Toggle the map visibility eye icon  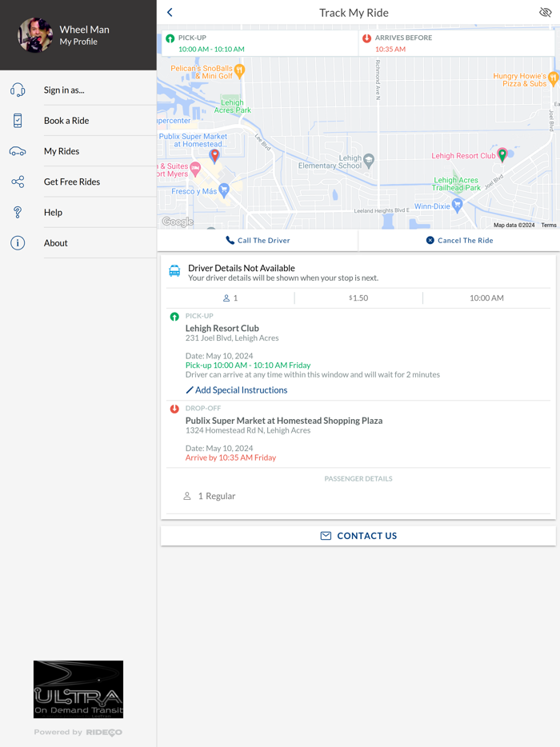(546, 12)
